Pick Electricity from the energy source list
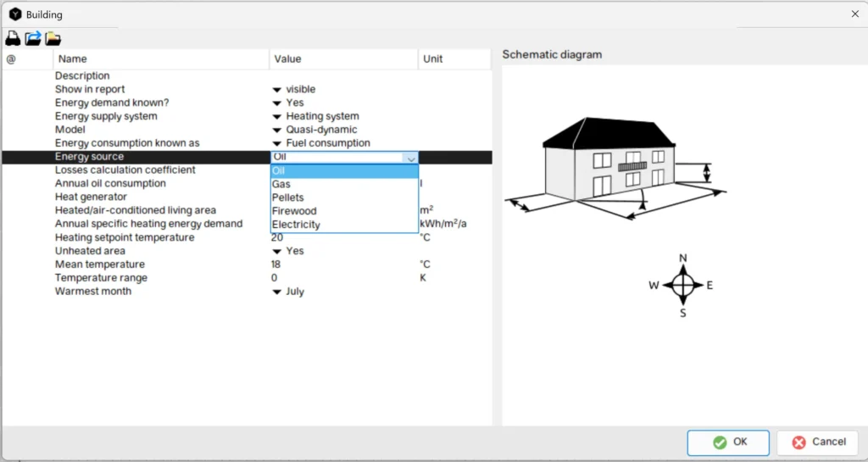The width and height of the screenshot is (868, 462). (344, 225)
